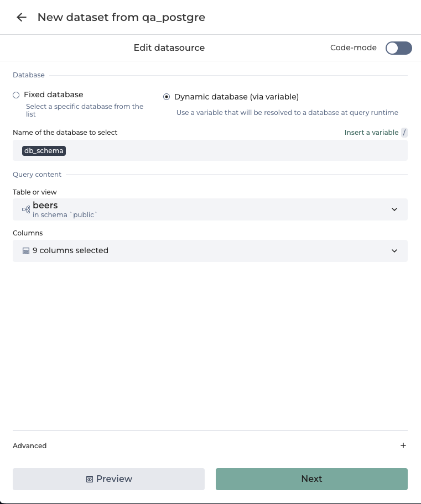Open the beers table or view dropdown

pos(210,209)
